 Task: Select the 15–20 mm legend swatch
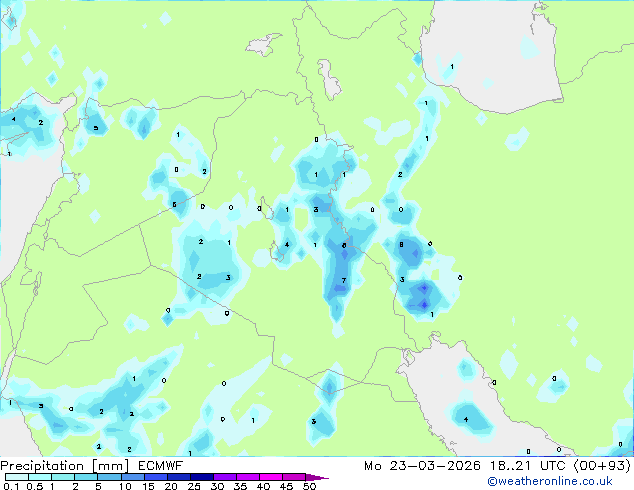[156, 477]
